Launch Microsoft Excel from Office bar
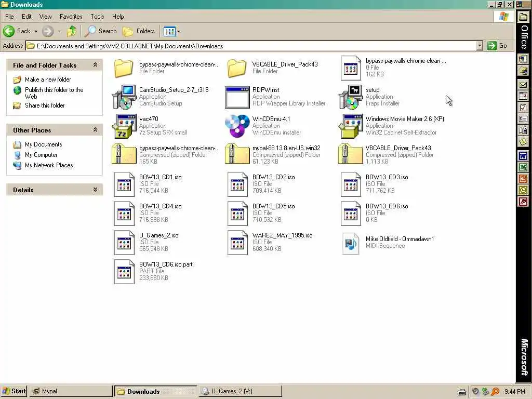The image size is (532, 399). pos(523,167)
